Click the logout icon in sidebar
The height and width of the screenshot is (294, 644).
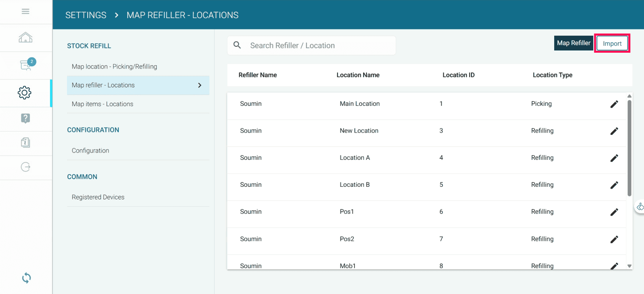[25, 167]
